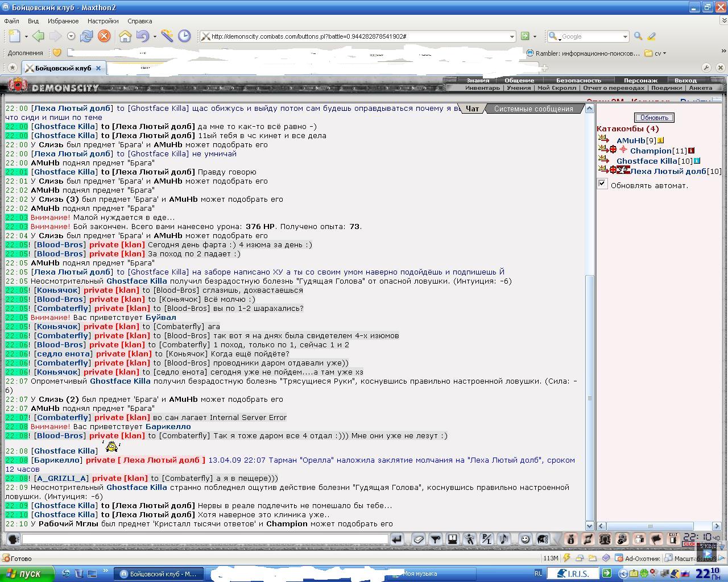728x582 pixels.
Task: Open the address bar URL dropdown
Action: [x=512, y=36]
